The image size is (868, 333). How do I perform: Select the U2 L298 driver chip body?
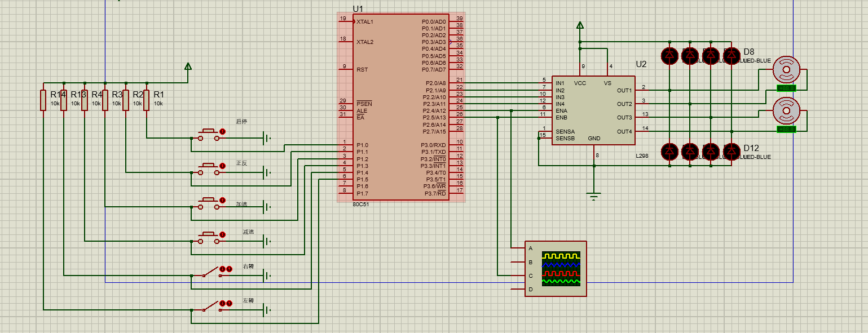pyautogui.click(x=593, y=110)
